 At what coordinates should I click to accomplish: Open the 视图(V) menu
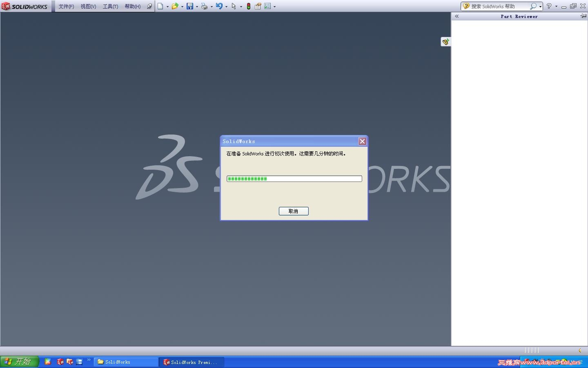coord(88,7)
